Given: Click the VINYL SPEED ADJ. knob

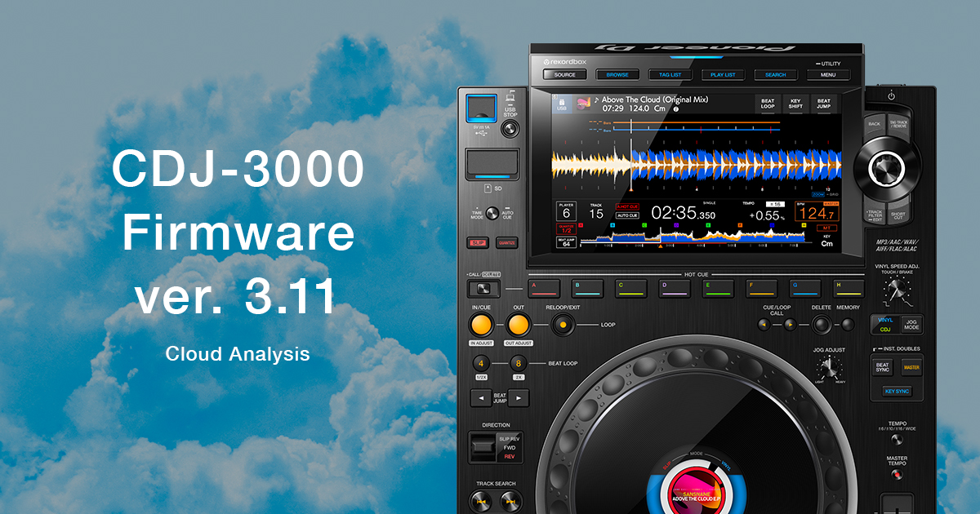Looking at the screenshot, I should 898,287.
